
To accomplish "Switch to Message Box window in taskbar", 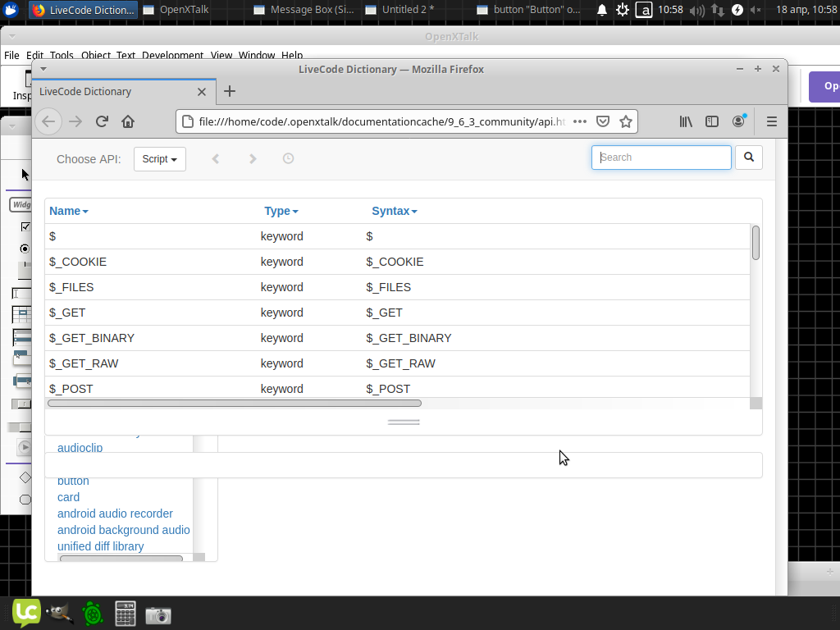I will click(x=304, y=10).
